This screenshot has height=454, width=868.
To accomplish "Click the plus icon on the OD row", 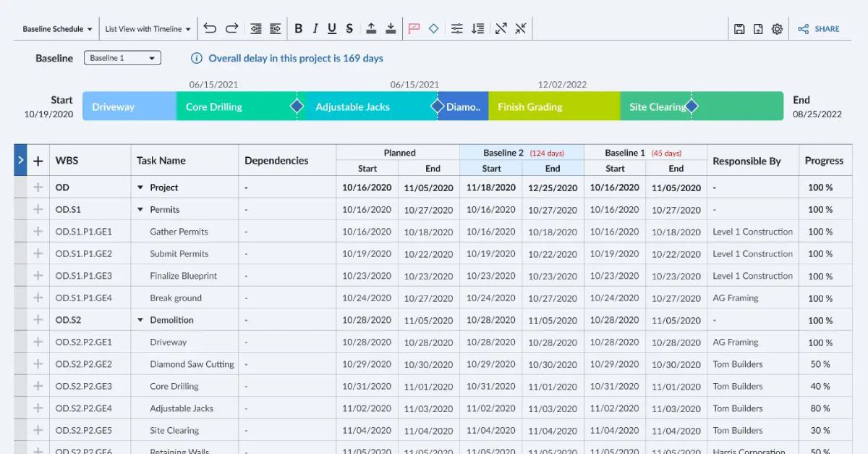I will (38, 188).
